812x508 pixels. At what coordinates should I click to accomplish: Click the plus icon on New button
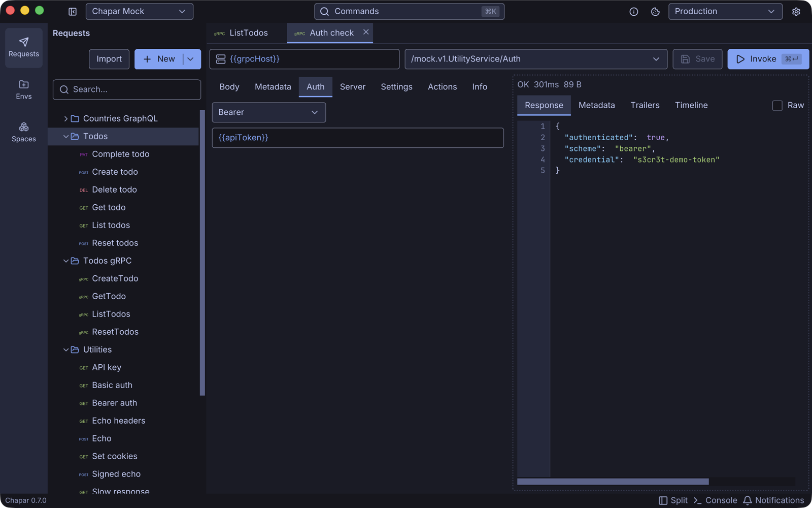click(147, 59)
